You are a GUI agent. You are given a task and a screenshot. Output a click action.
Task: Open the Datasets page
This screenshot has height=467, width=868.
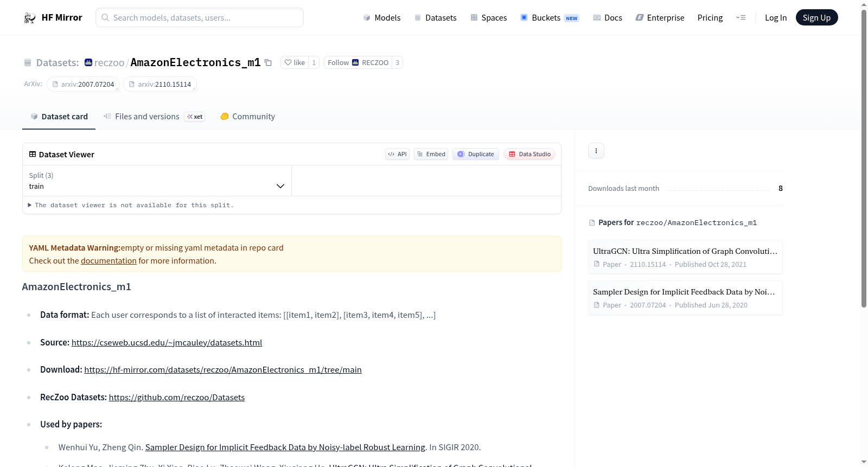[435, 18]
